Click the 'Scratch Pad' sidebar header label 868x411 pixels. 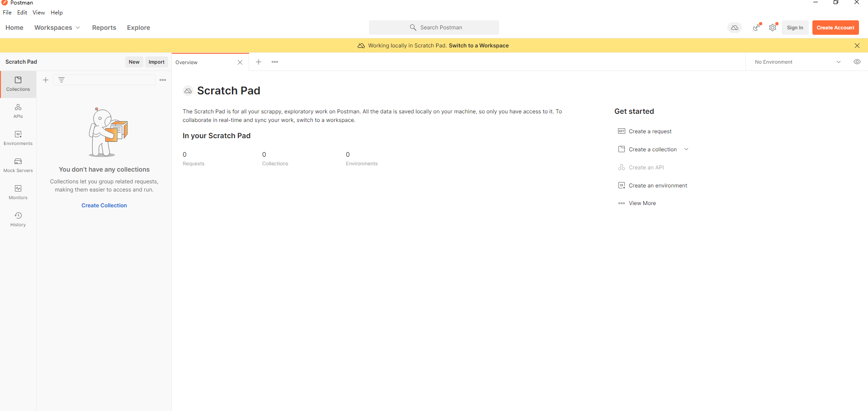tap(21, 62)
